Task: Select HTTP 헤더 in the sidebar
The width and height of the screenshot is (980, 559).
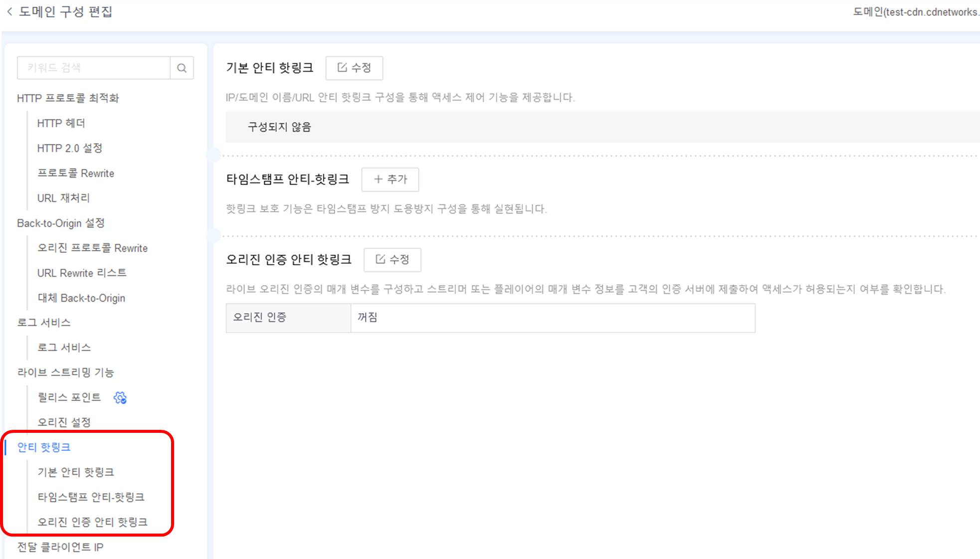Action: point(61,123)
